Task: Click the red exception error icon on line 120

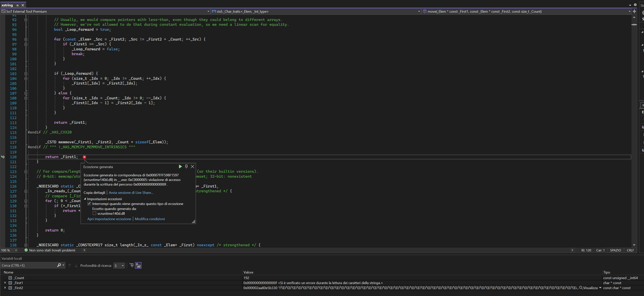Action: (x=84, y=157)
